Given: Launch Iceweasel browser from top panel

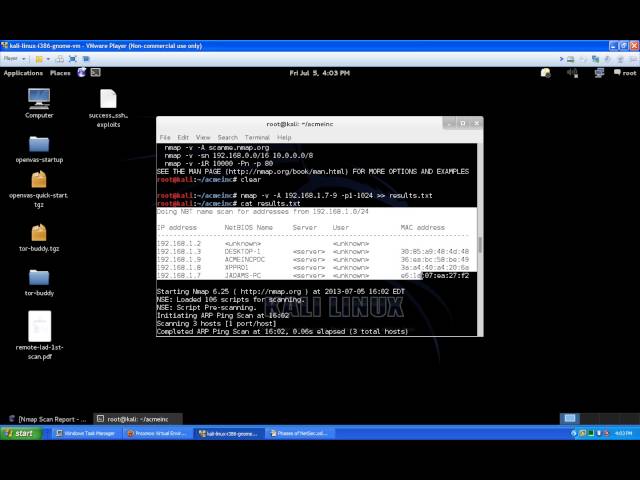Looking at the screenshot, I should tap(82, 73).
